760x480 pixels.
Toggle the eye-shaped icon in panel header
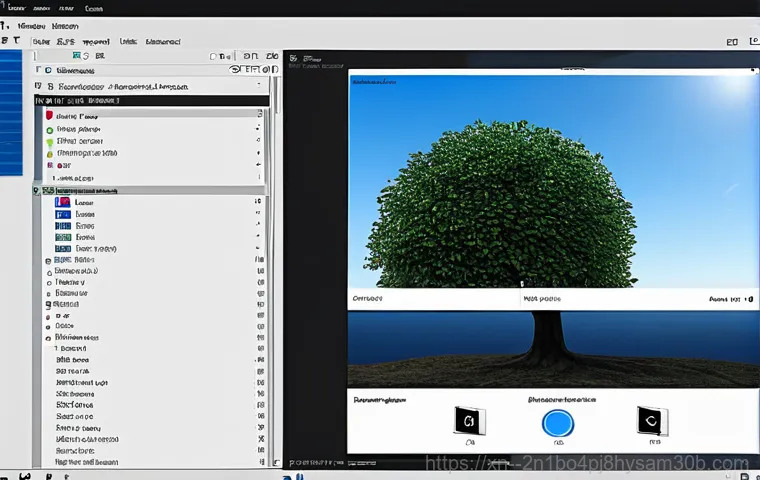235,69
